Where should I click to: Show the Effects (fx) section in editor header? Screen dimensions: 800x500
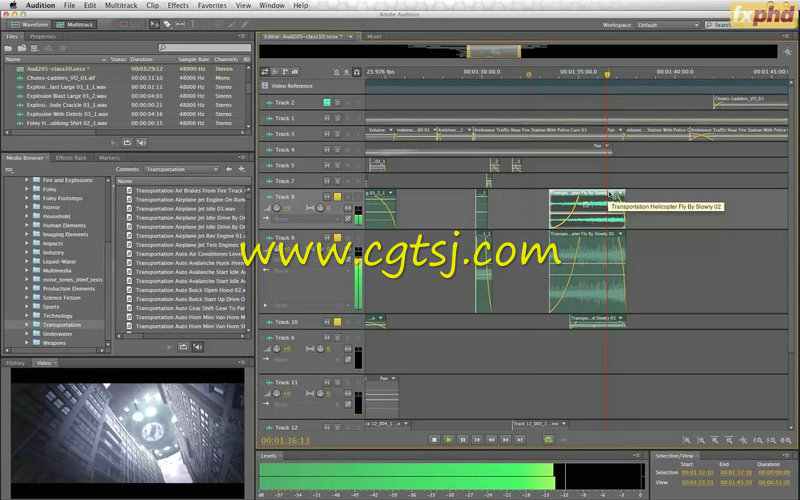pyautogui.click(x=274, y=72)
